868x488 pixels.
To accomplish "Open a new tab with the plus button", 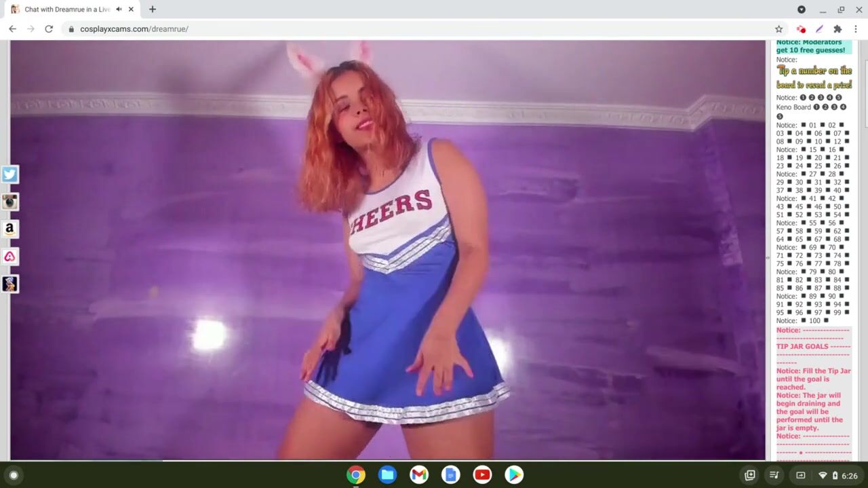I will (153, 10).
